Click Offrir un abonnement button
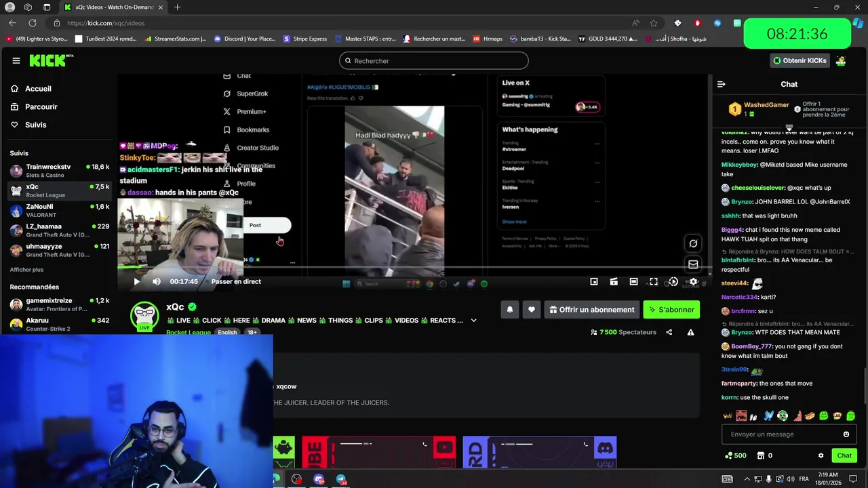The height and width of the screenshot is (488, 868). [x=592, y=310]
